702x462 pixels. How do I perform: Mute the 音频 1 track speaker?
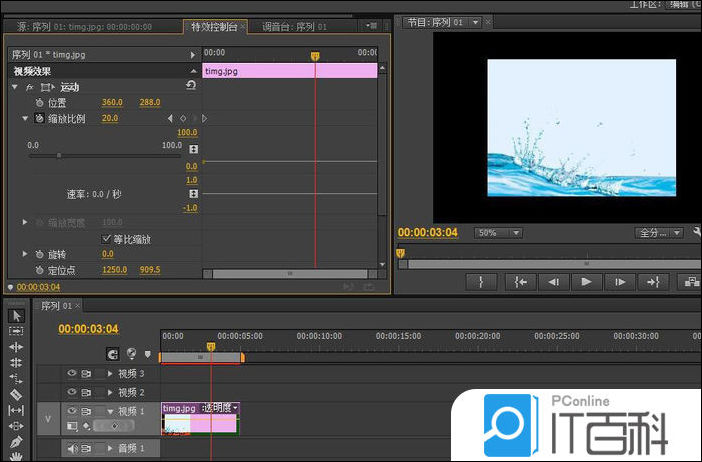click(x=72, y=449)
